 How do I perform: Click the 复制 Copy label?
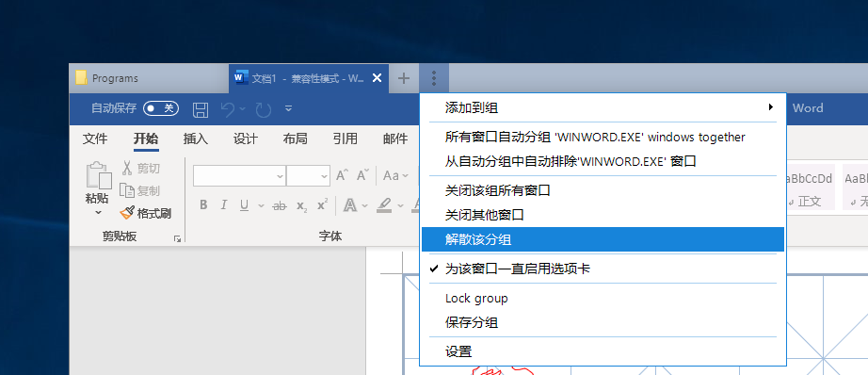[149, 191]
